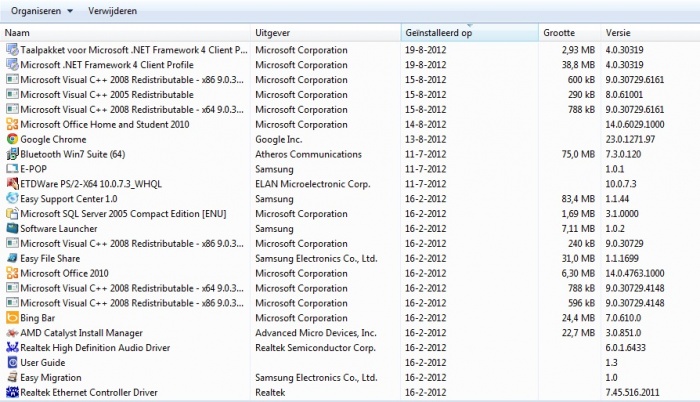Viewport: 700px width, 402px height.
Task: Click Visual C++ 2008 x64 icon version 9.0.30729.4148
Action: pos(12,288)
